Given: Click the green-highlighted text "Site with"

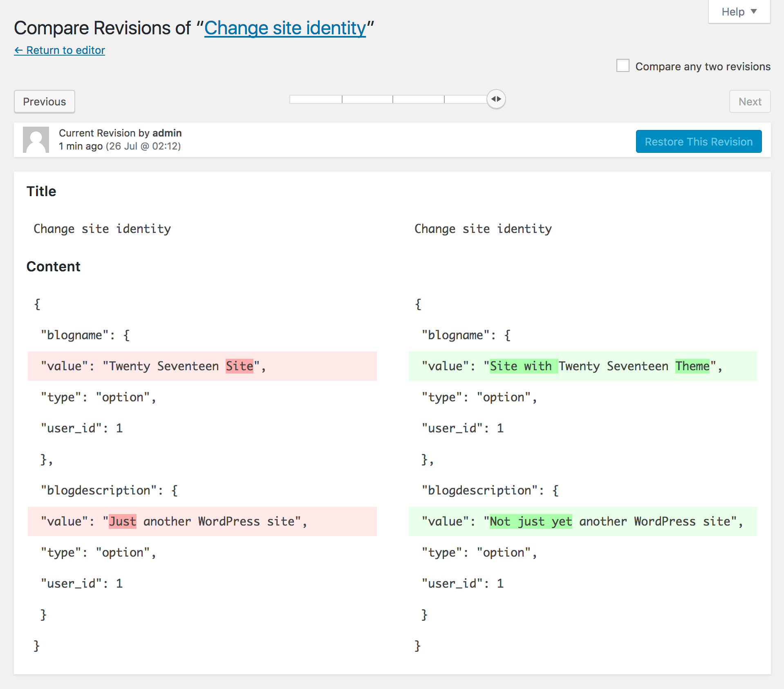Looking at the screenshot, I should tap(521, 366).
